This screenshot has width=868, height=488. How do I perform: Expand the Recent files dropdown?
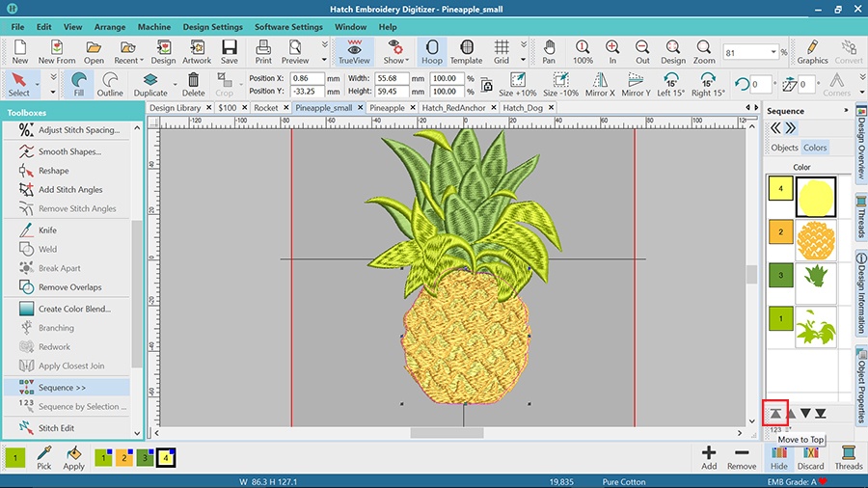[x=126, y=51]
